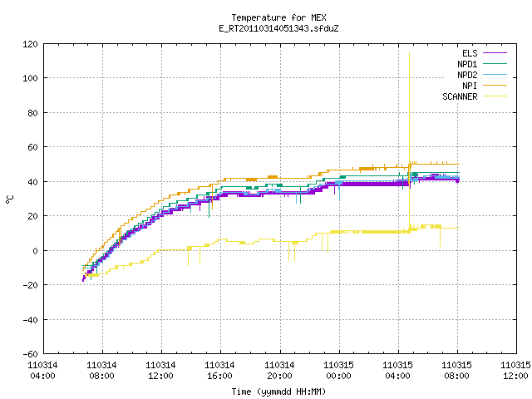Click the purple ELS legend line sample
The height and width of the screenshot is (399, 532).
click(x=495, y=53)
